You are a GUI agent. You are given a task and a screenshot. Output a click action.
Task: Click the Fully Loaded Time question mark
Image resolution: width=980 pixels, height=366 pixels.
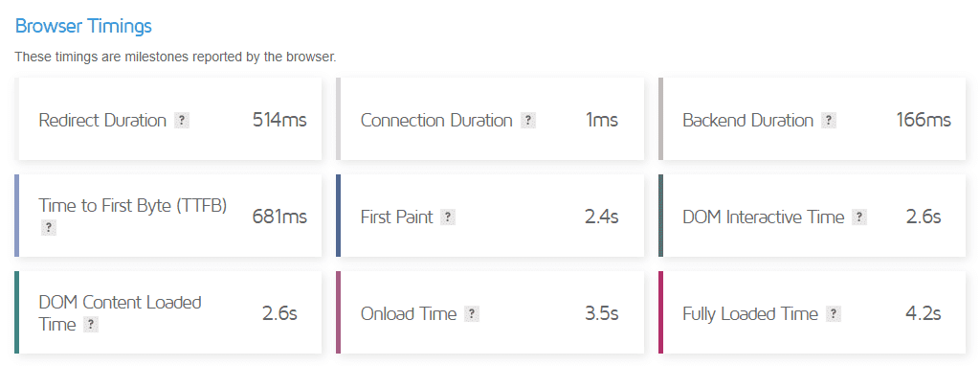tap(834, 314)
